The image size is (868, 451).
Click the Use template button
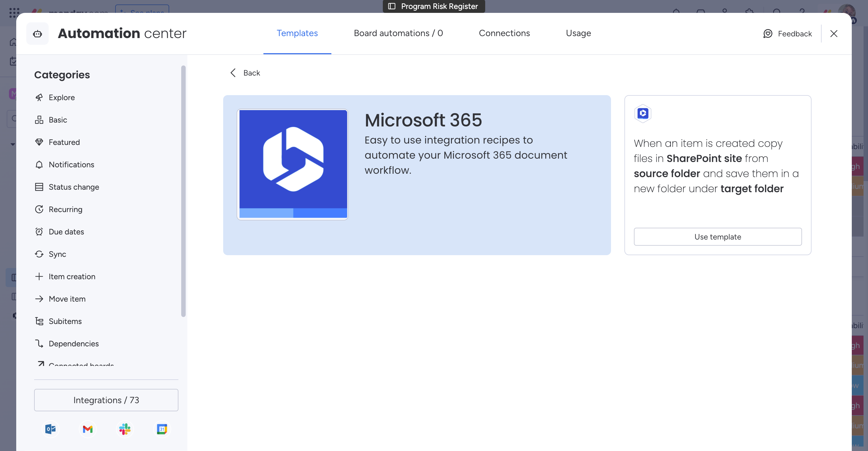(x=718, y=237)
